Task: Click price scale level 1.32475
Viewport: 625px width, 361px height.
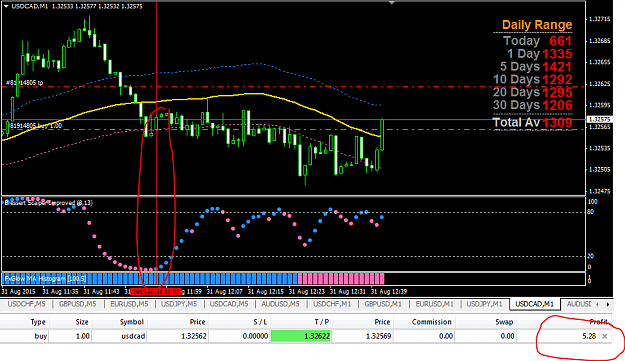Action: 599,192
